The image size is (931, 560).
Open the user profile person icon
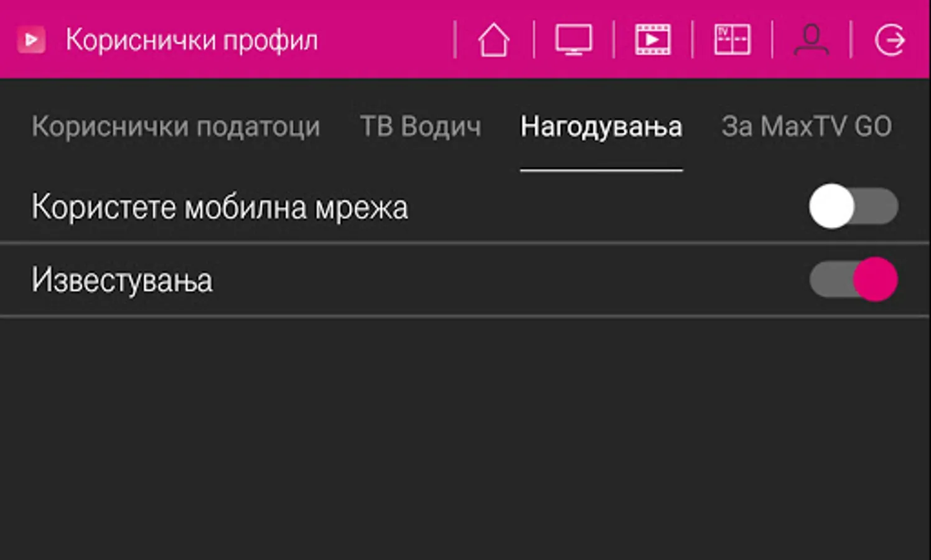pos(811,40)
